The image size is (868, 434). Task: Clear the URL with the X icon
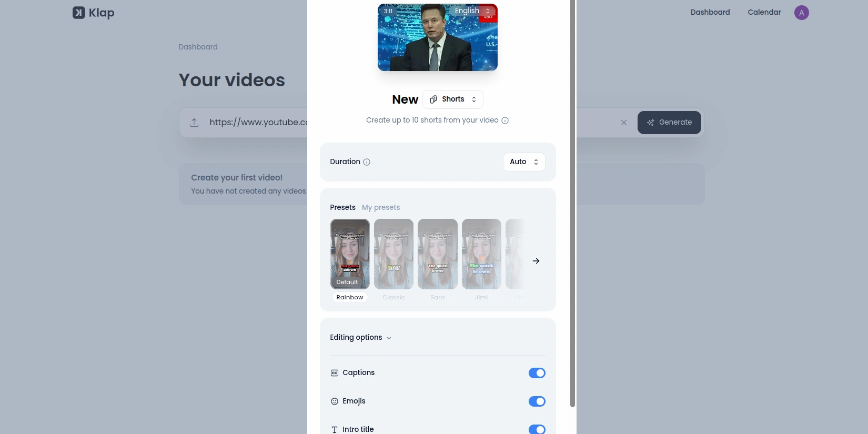(623, 123)
